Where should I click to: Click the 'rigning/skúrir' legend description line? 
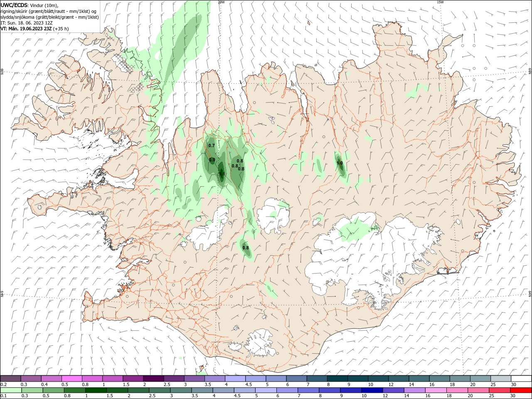tap(49, 11)
